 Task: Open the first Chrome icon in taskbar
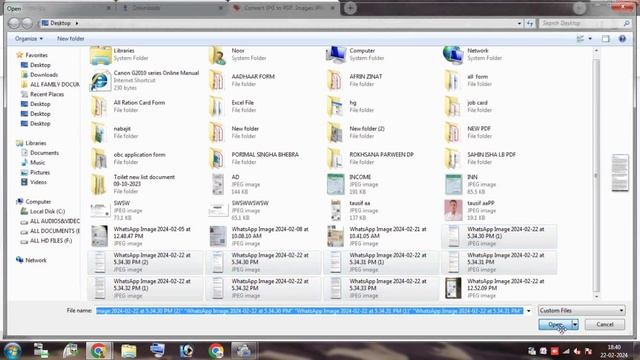click(x=98, y=351)
